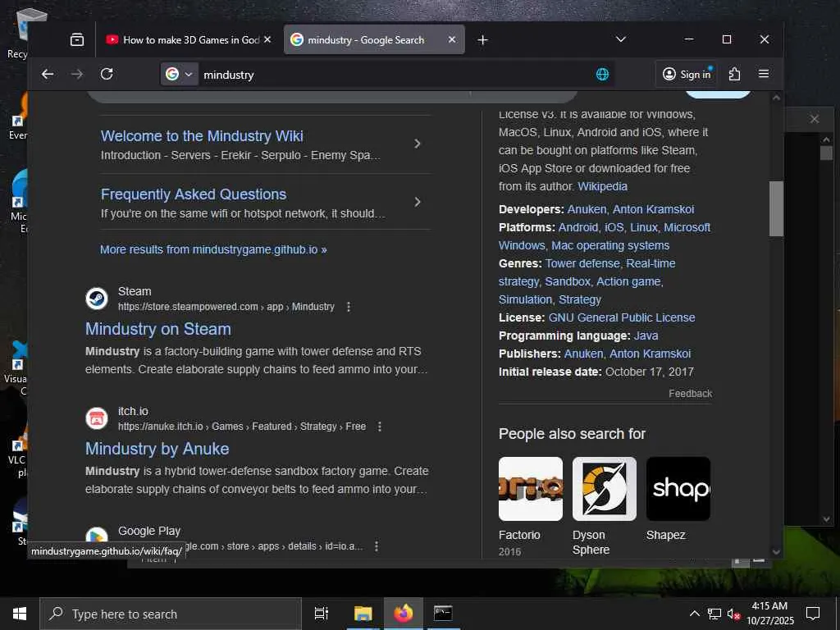Screen dimensions: 840x630
Task: Close the YouTube 3D Games tab
Action: coord(267,39)
